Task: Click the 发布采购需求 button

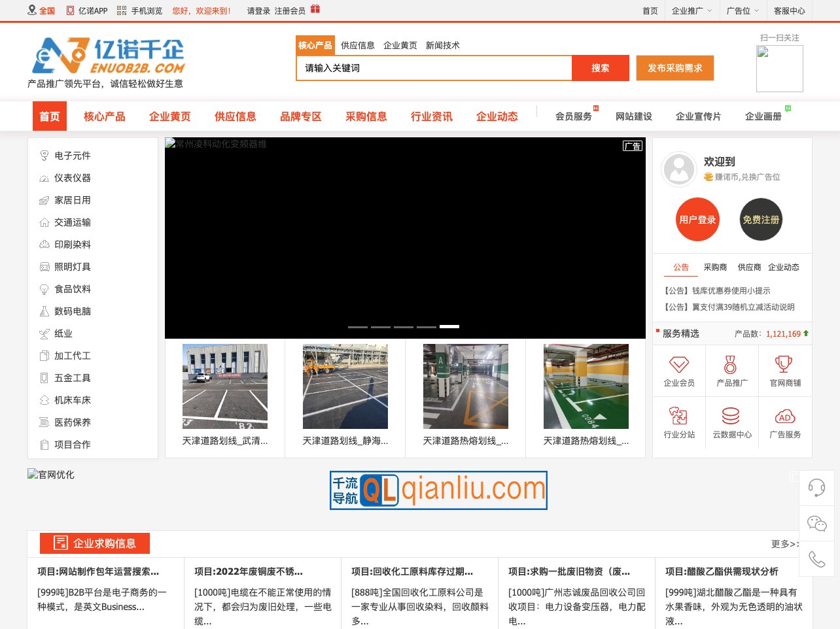Action: click(x=674, y=67)
